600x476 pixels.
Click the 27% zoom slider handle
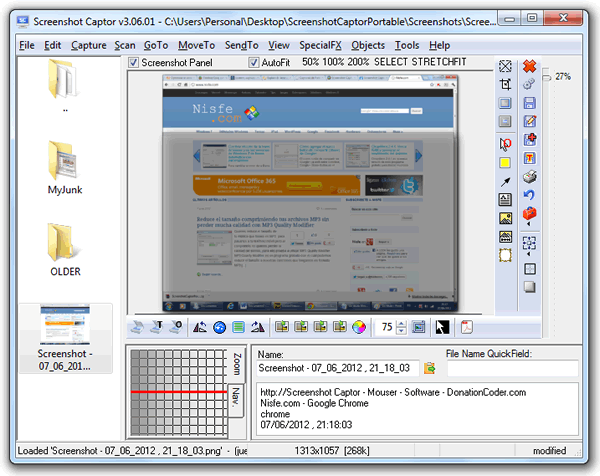(x=547, y=77)
